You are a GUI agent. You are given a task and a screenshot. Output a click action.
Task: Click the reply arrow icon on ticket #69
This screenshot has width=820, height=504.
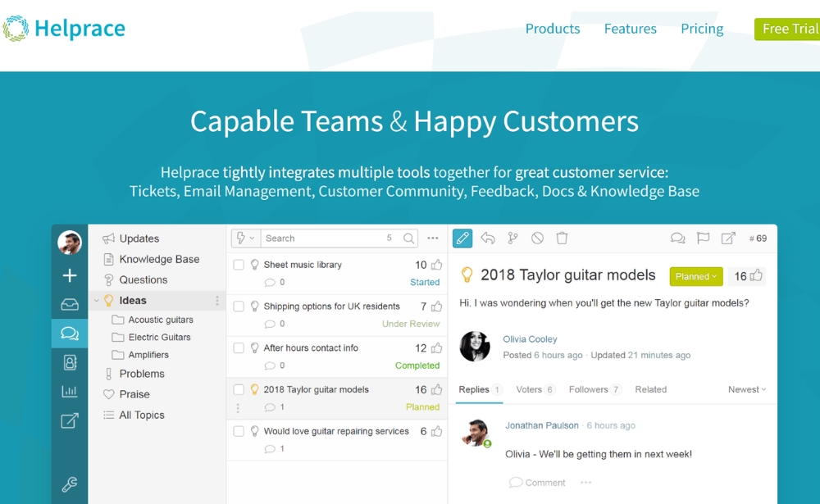click(487, 238)
